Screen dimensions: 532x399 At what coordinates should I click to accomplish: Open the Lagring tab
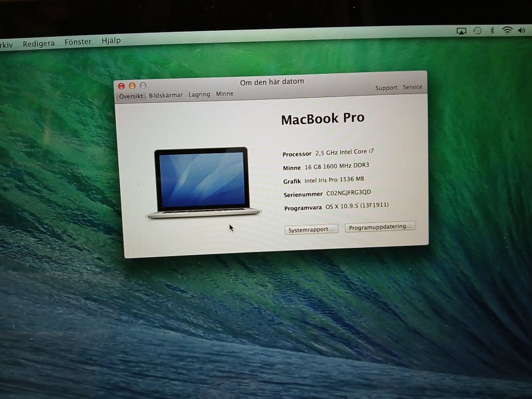click(199, 95)
